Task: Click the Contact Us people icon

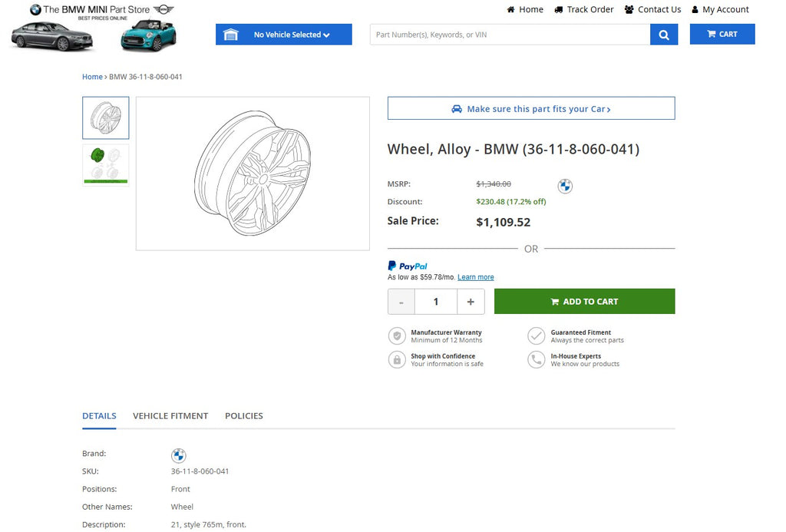Action: 629,9
